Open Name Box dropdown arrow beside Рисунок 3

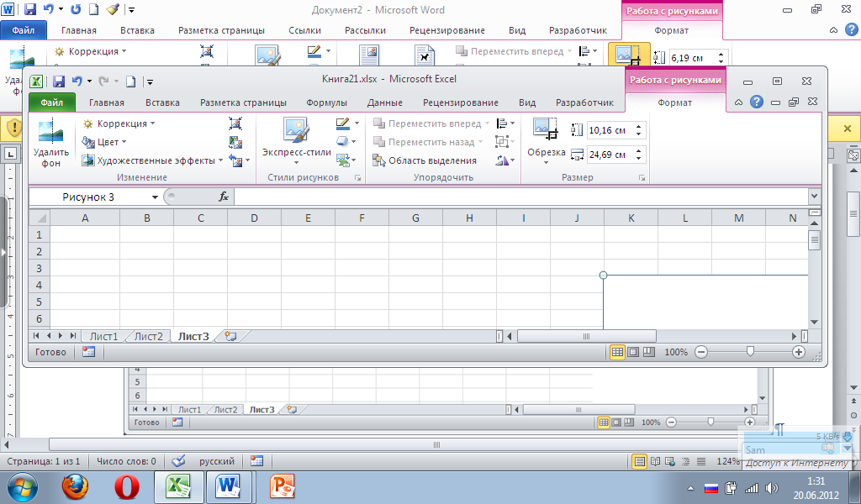point(155,197)
